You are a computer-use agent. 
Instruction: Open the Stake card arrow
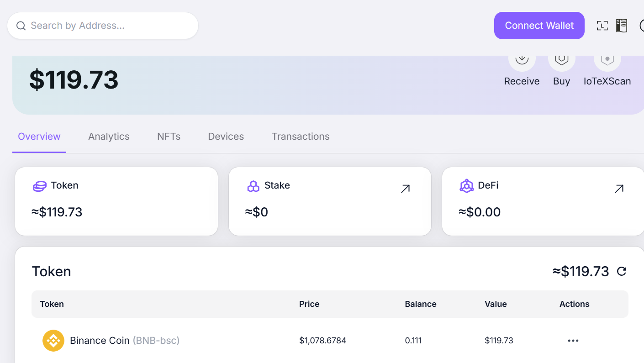(405, 189)
